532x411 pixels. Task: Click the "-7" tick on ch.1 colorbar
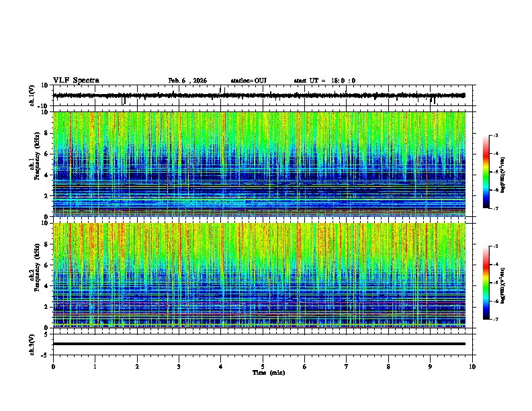click(x=495, y=208)
